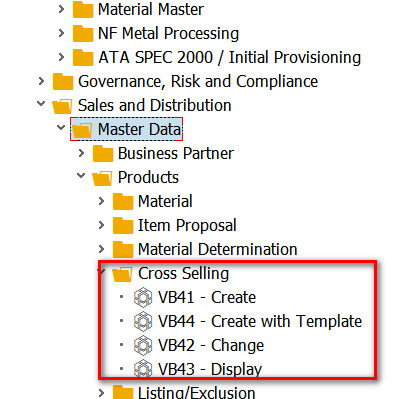This screenshot has height=399, width=401.
Task: Open the VB42 - Change entry
Action: pos(211,345)
